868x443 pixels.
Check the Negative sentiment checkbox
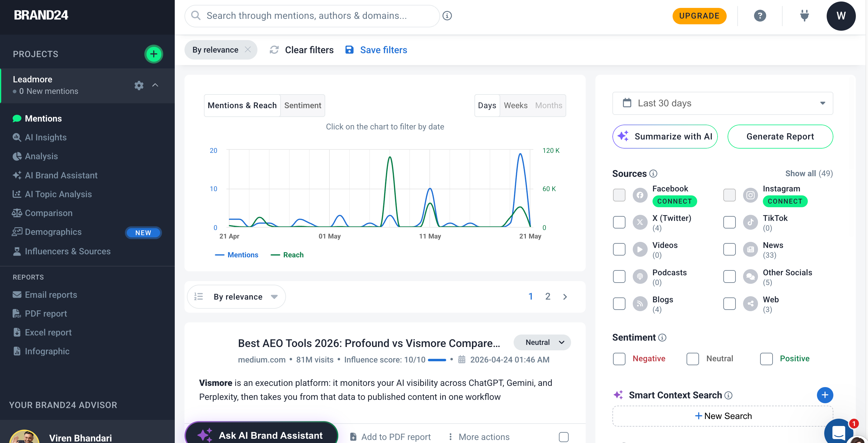tap(619, 359)
